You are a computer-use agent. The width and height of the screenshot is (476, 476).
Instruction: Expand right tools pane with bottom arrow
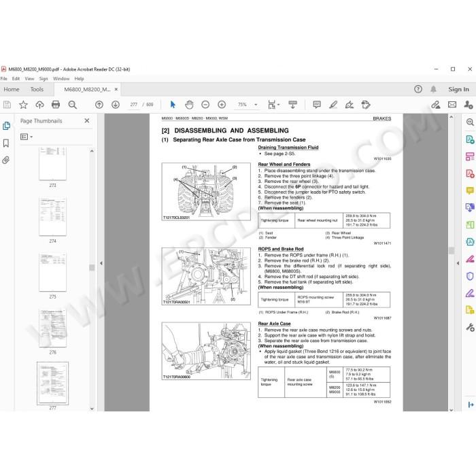pos(471,405)
